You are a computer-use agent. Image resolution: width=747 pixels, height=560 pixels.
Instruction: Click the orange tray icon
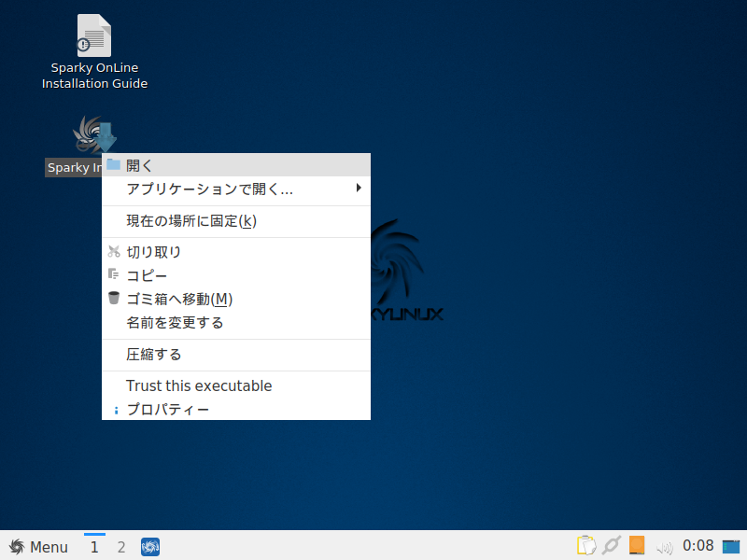click(x=637, y=545)
